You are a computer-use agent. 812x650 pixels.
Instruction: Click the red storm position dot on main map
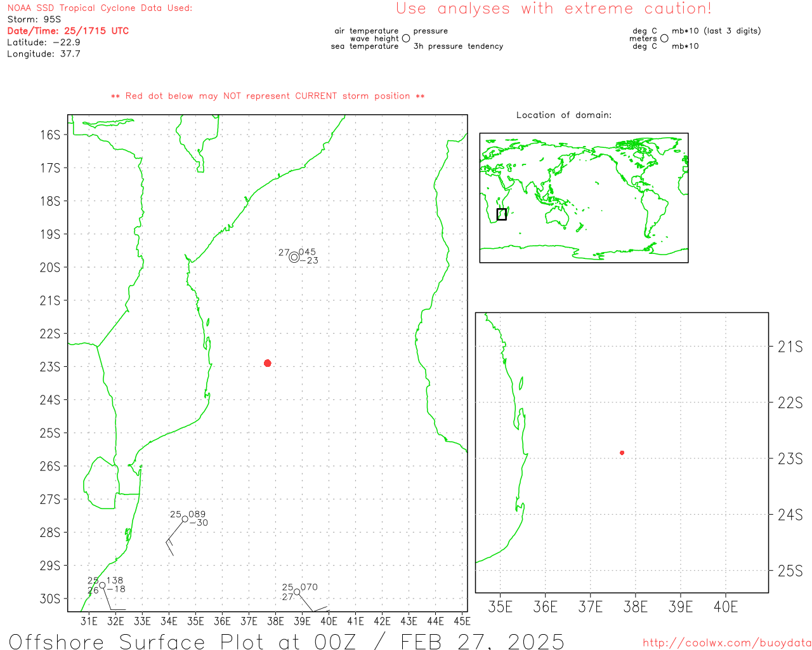(x=268, y=363)
